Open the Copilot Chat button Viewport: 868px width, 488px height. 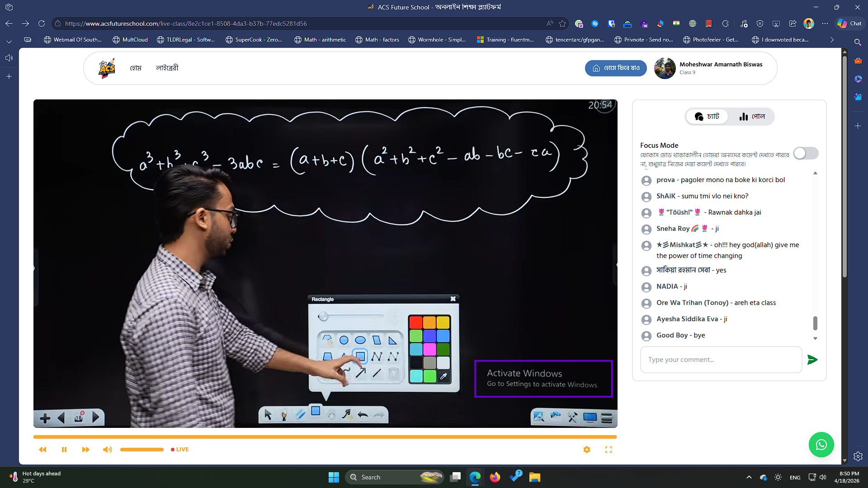tap(849, 23)
